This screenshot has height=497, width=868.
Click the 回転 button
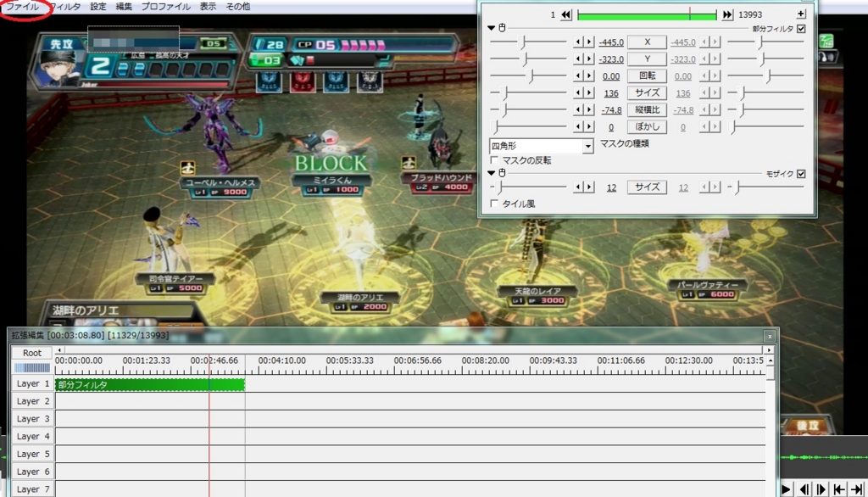[647, 76]
